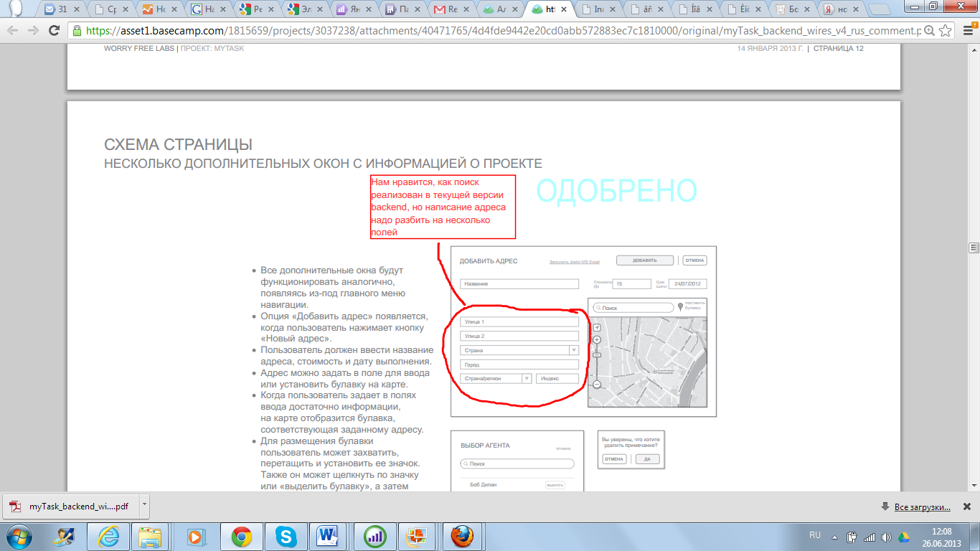Switch RU keyboard language indicator
980x551 pixels.
(x=815, y=535)
